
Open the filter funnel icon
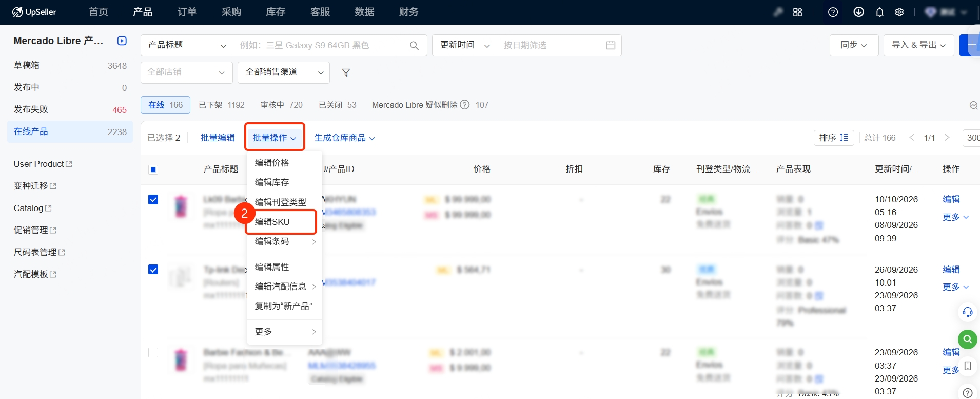point(346,73)
